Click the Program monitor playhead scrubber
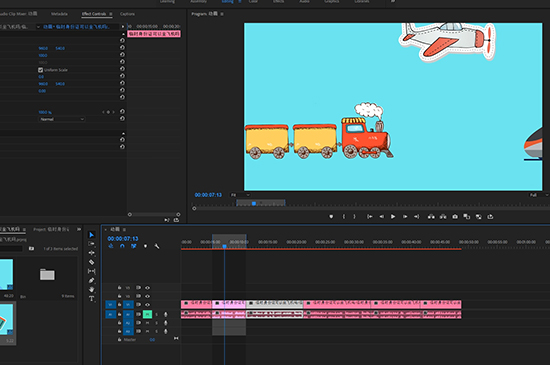Screen dimensions: 550x365 [x=254, y=203]
